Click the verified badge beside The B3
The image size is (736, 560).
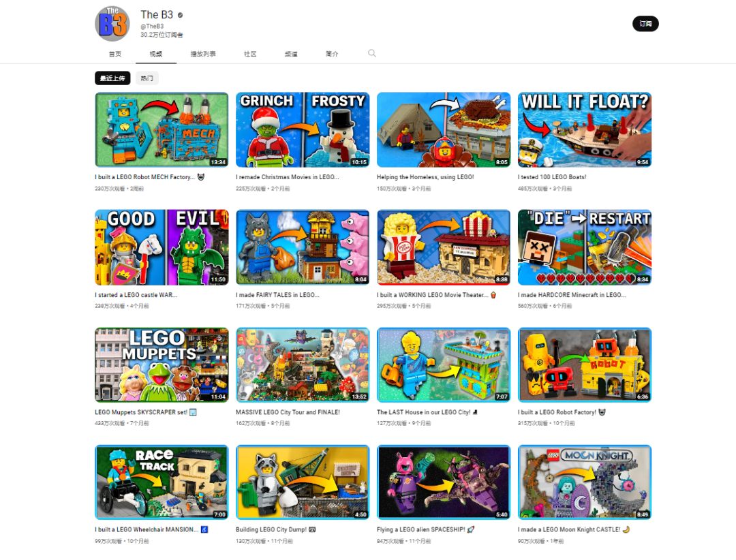pyautogui.click(x=180, y=15)
